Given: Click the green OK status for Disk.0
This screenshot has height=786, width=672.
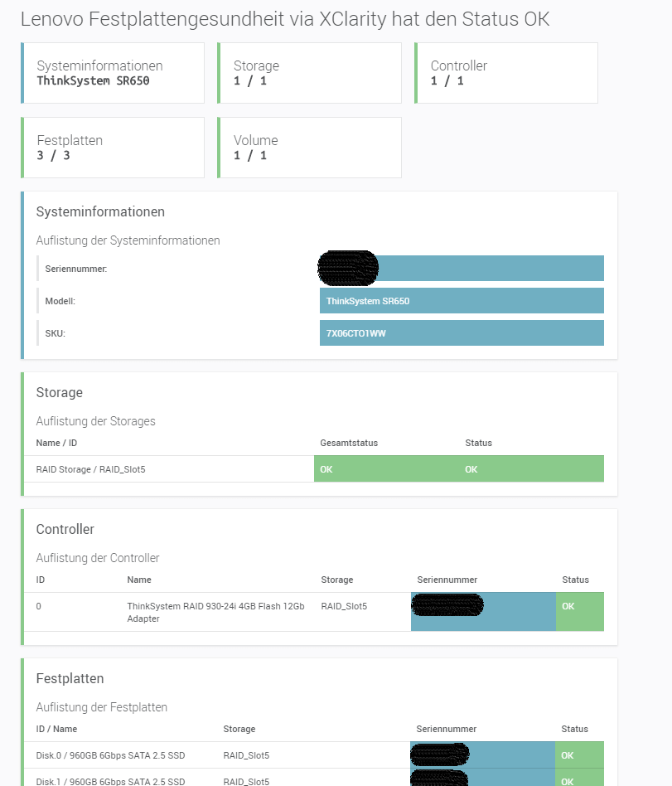Looking at the screenshot, I should (x=579, y=755).
